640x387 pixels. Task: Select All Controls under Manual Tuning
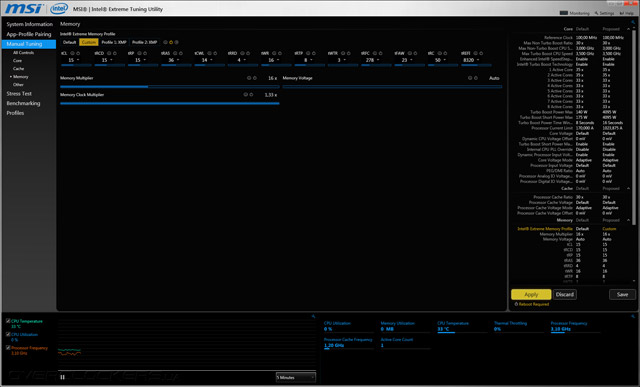click(x=23, y=53)
